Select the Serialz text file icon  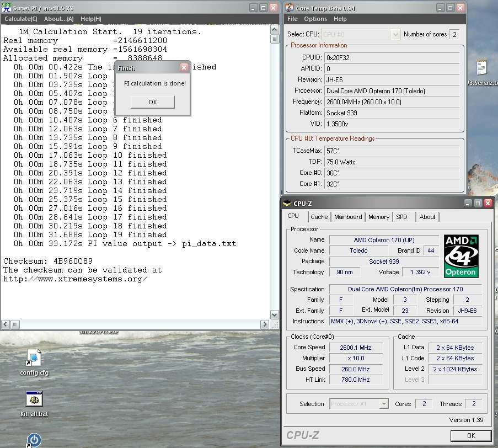pos(482,72)
